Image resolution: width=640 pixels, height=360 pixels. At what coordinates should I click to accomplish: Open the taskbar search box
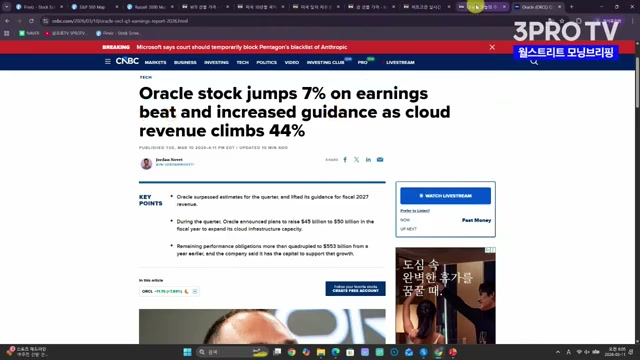(x=232, y=352)
